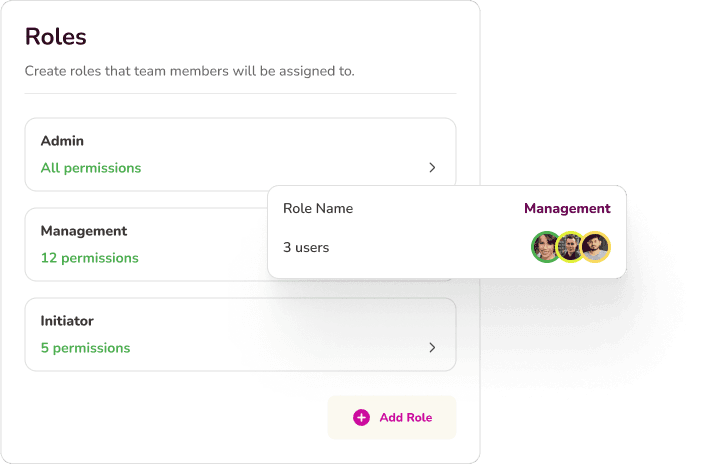This screenshot has width=711, height=464.
Task: Open the Management role title
Action: click(x=84, y=231)
